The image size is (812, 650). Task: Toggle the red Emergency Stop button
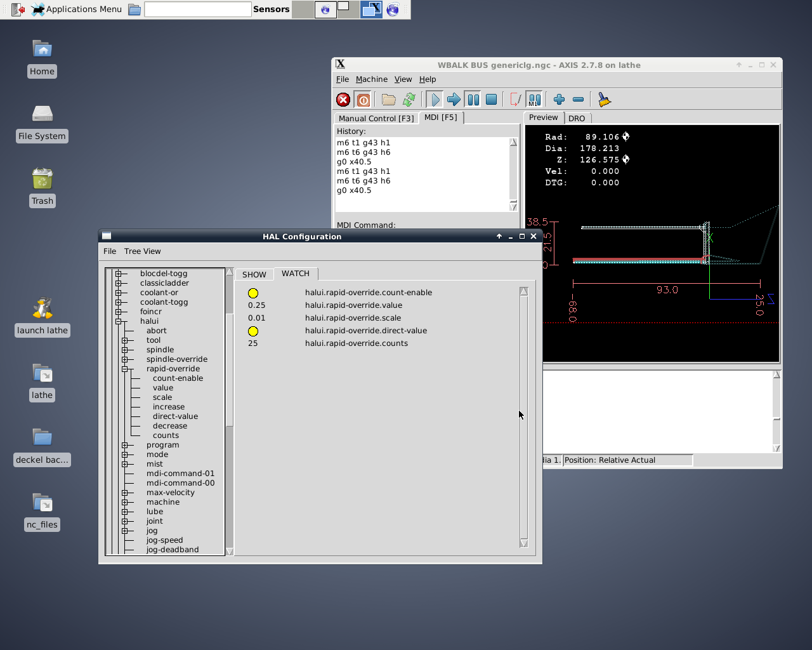click(x=343, y=100)
